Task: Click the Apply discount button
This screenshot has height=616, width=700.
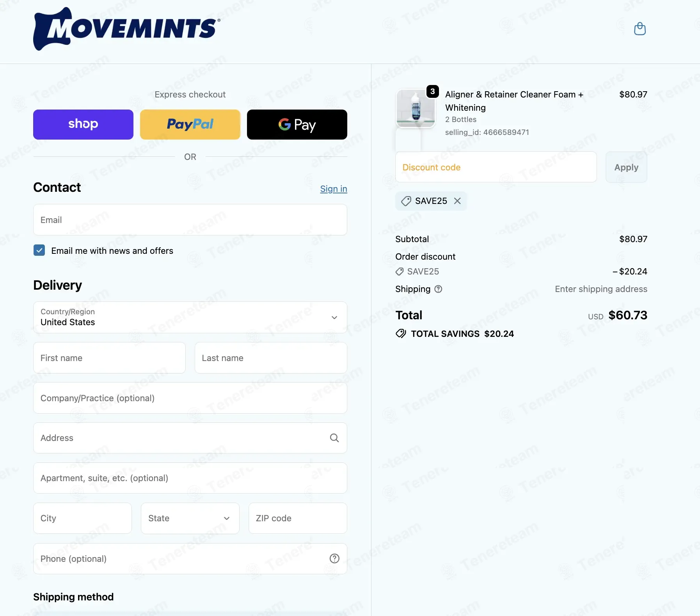Action: [626, 167]
